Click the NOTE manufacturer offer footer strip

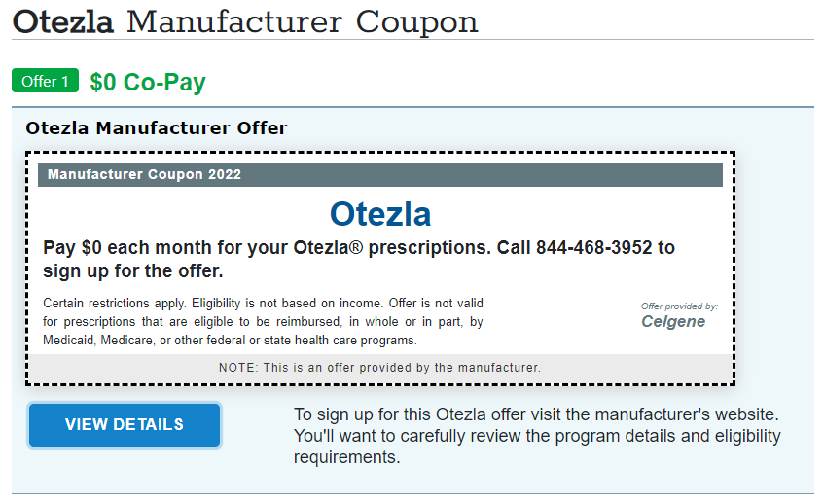(x=380, y=368)
